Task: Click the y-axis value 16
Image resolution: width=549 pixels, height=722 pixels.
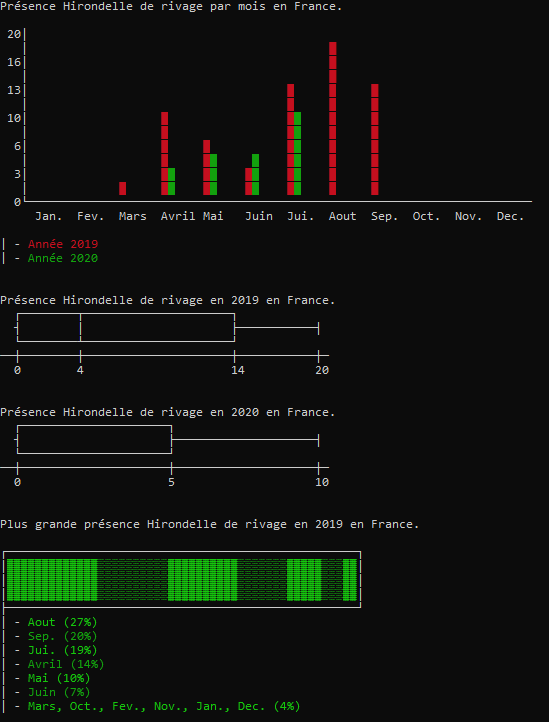Action: pyautogui.click(x=14, y=62)
